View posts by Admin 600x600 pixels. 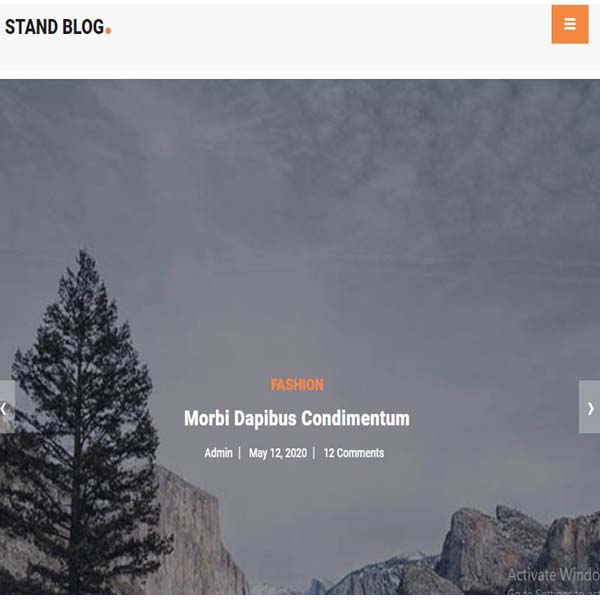pyautogui.click(x=218, y=453)
